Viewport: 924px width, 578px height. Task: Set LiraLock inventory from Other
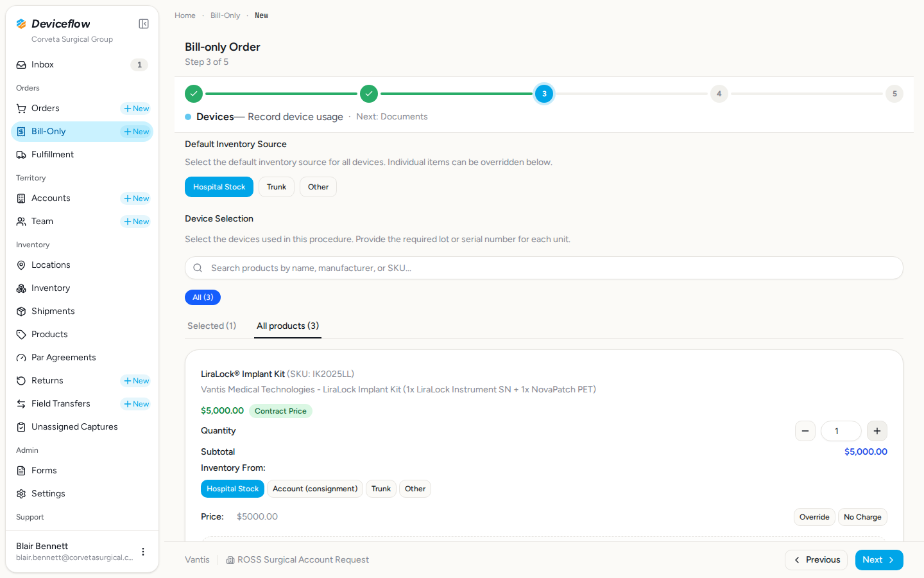pos(415,489)
